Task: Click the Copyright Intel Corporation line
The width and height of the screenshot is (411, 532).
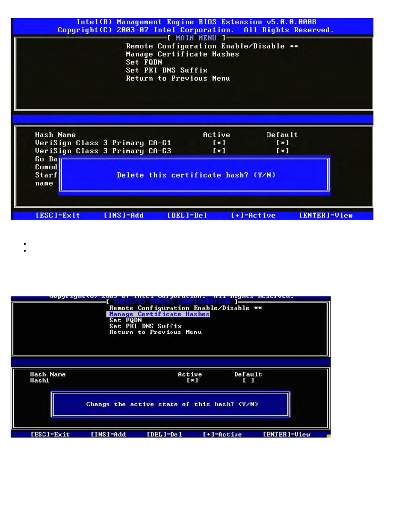Action: [x=196, y=30]
